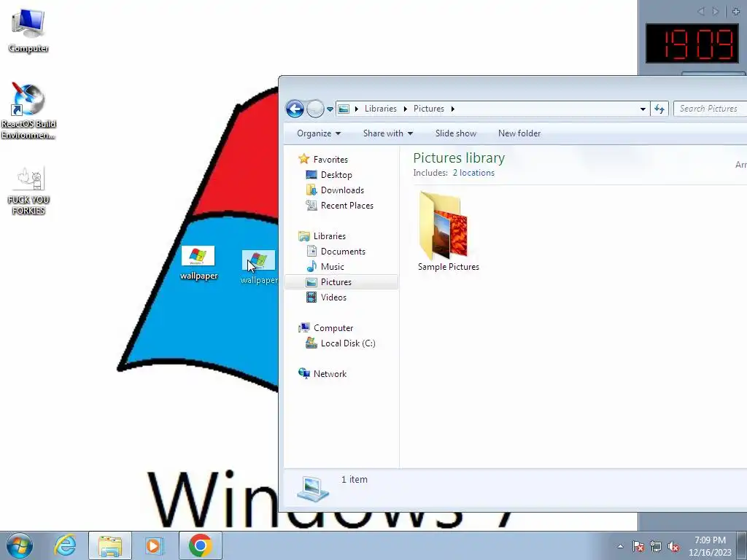
Task: Click Libraries in the address path
Action: (x=380, y=109)
